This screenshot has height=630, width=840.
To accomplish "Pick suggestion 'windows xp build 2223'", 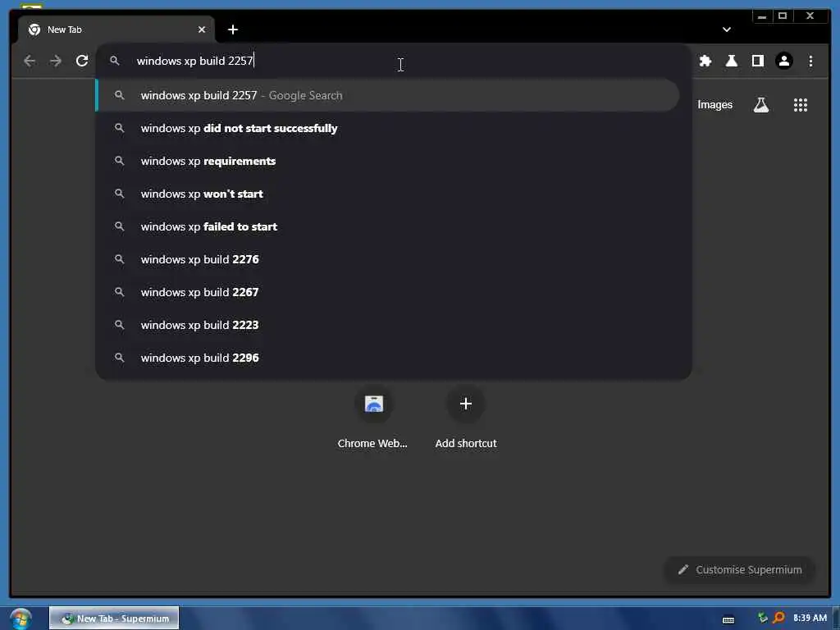I will click(388, 325).
